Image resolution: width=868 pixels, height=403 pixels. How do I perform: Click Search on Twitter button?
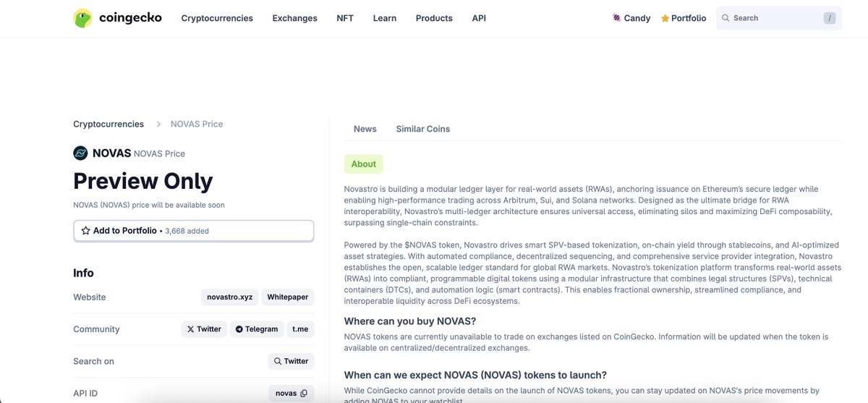tap(291, 361)
